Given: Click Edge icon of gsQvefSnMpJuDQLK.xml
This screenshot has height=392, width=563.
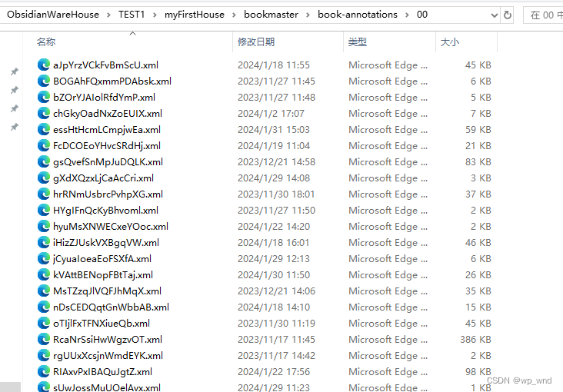Looking at the screenshot, I should (x=43, y=162).
